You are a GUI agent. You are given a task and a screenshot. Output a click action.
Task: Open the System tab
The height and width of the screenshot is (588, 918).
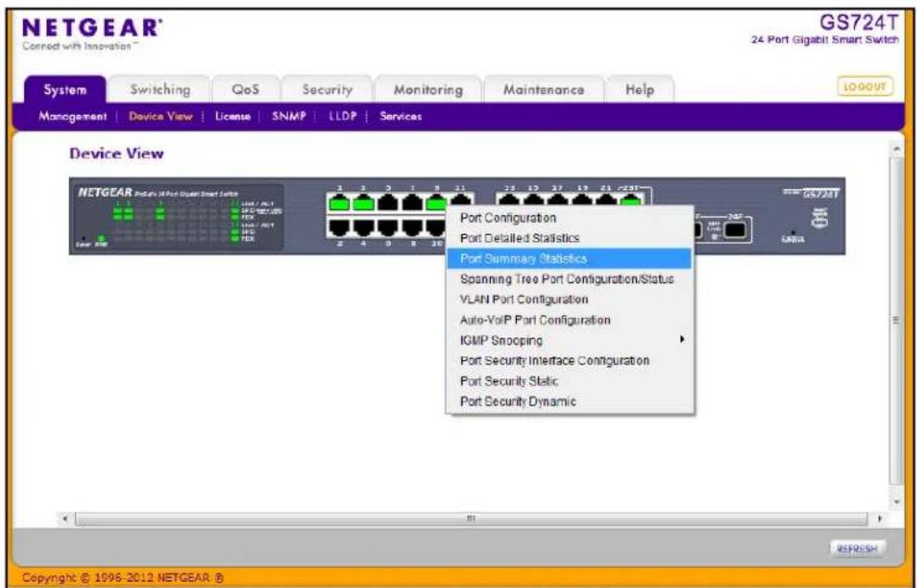pyautogui.click(x=64, y=90)
